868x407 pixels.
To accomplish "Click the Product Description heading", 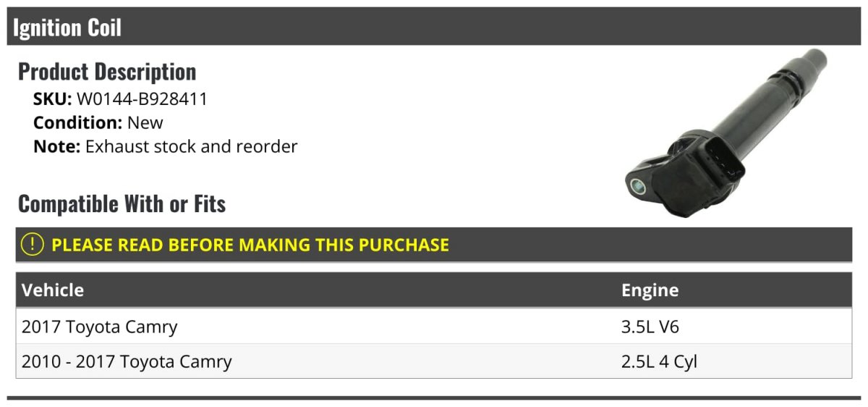I will coord(107,72).
